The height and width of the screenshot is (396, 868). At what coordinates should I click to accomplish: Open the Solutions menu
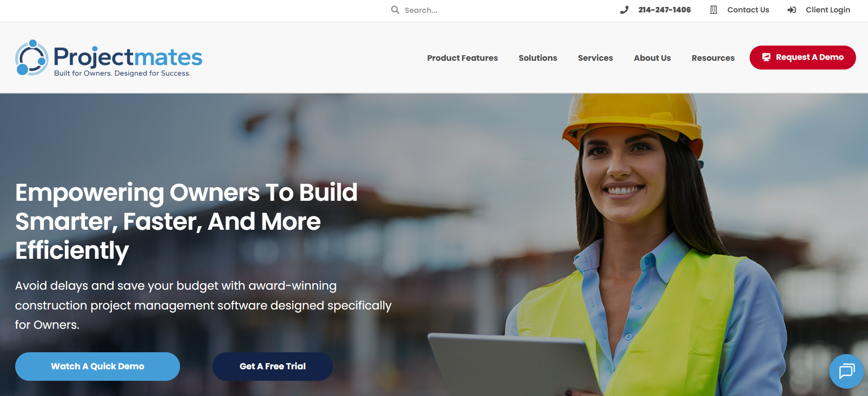[x=538, y=58]
